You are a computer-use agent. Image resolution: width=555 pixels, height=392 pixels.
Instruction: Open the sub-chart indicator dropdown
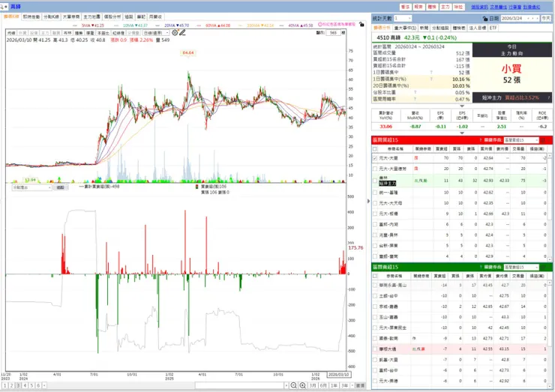49,187
